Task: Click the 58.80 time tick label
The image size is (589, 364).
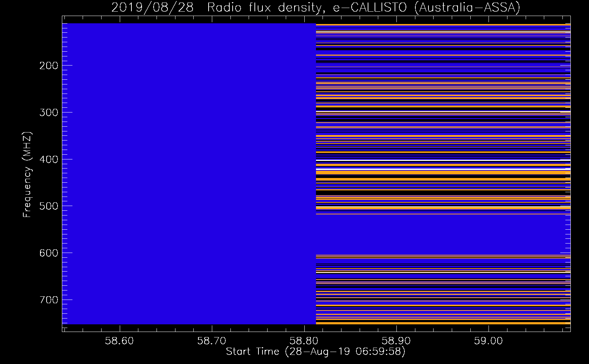Action: pyautogui.click(x=304, y=341)
